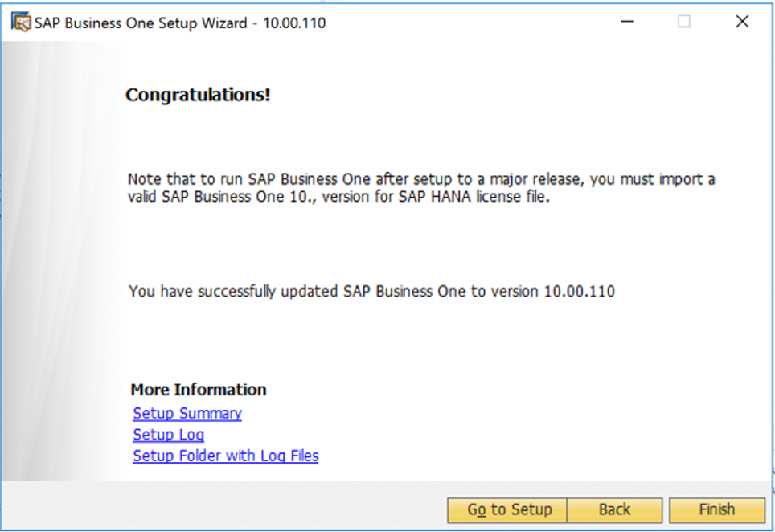Open Setup Folder with Log Files link
Viewport: 775px width, 532px height.
(x=225, y=456)
